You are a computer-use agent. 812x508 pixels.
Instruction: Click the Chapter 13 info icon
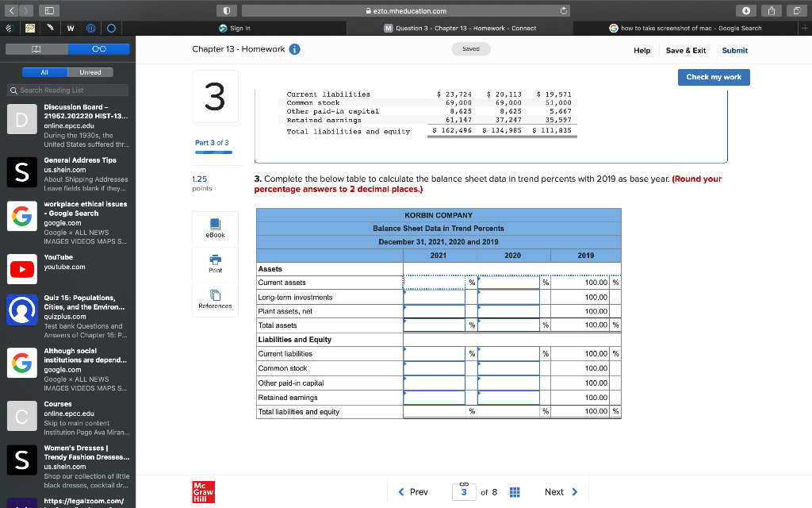pos(294,49)
